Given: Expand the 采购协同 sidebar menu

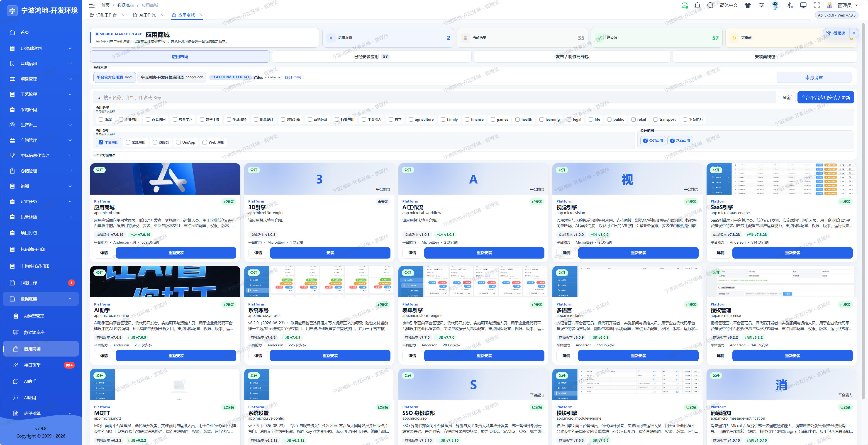Looking at the screenshot, I should (x=41, y=110).
